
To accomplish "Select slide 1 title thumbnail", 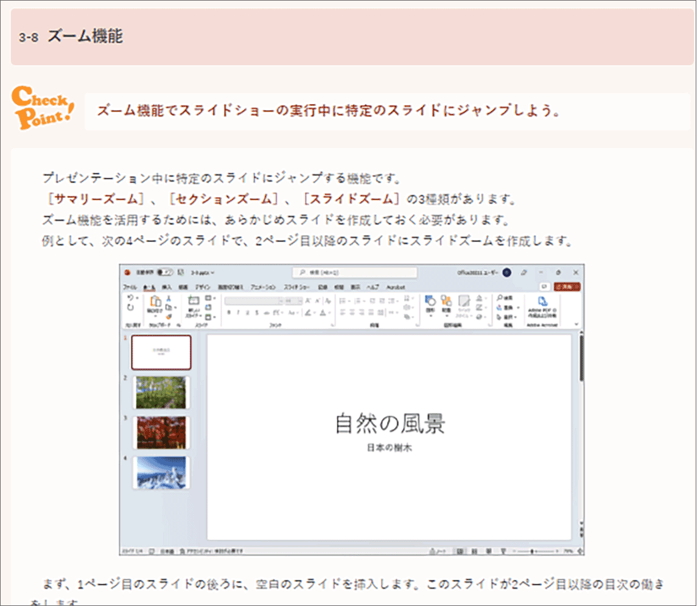I will pyautogui.click(x=161, y=353).
